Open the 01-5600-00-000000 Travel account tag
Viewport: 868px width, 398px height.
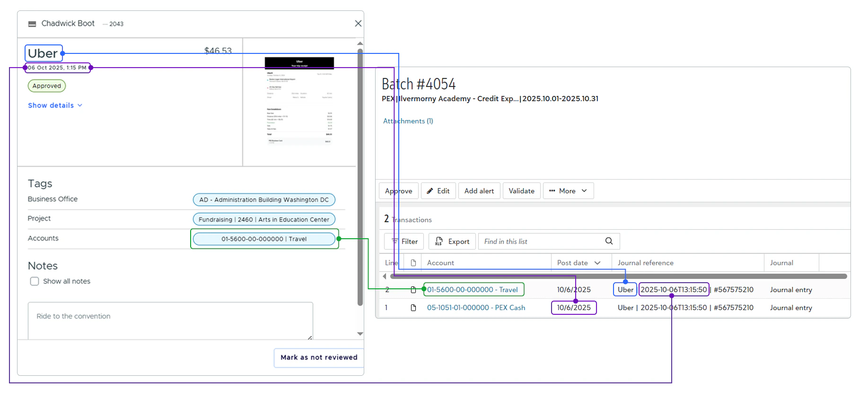264,239
